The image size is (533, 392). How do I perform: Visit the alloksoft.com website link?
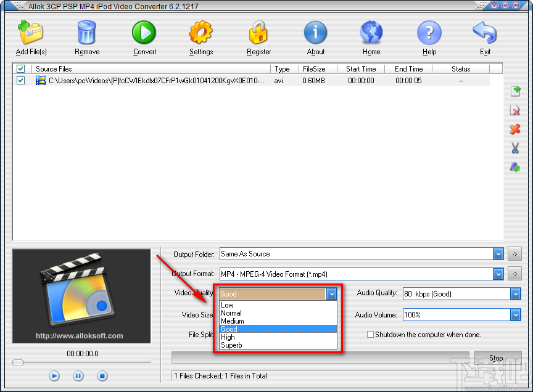click(x=81, y=336)
